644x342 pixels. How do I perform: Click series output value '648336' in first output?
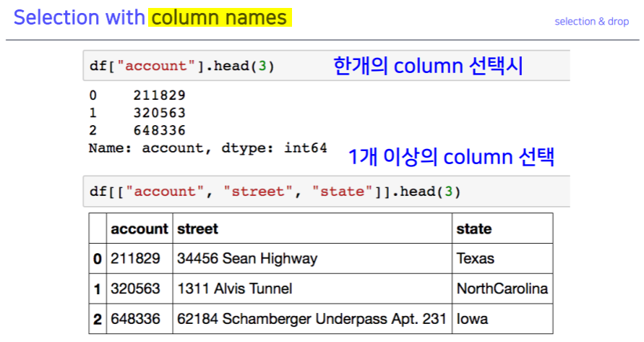click(x=159, y=130)
